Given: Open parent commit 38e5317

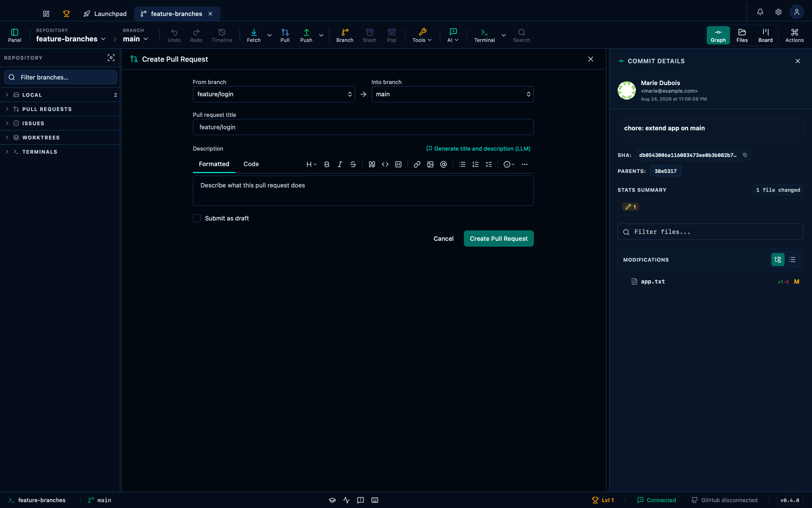Looking at the screenshot, I should click(x=665, y=171).
